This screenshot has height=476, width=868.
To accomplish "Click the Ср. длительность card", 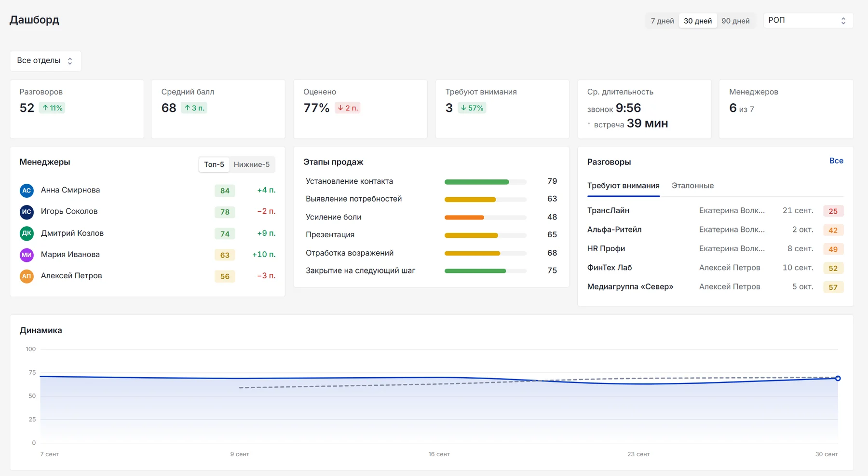I will [644, 109].
